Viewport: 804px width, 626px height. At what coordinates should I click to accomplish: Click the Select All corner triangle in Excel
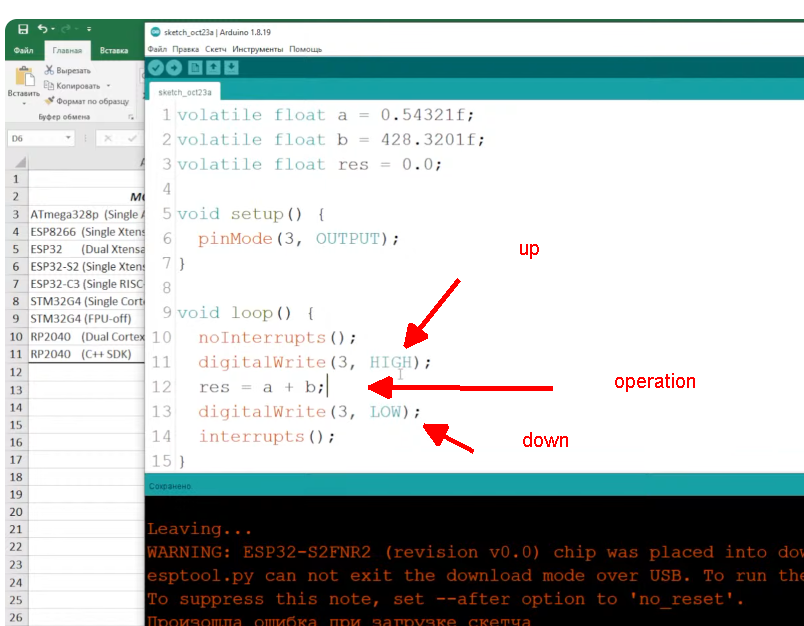click(20, 163)
